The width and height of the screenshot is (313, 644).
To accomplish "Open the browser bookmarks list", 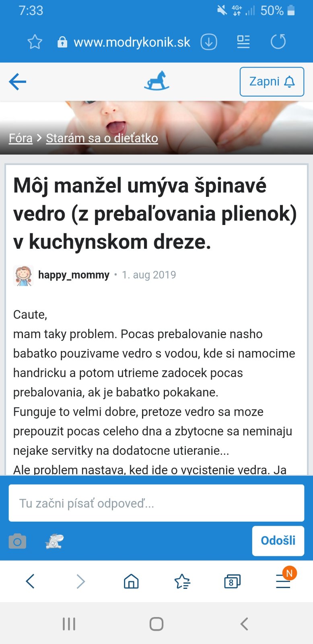I will 182,582.
